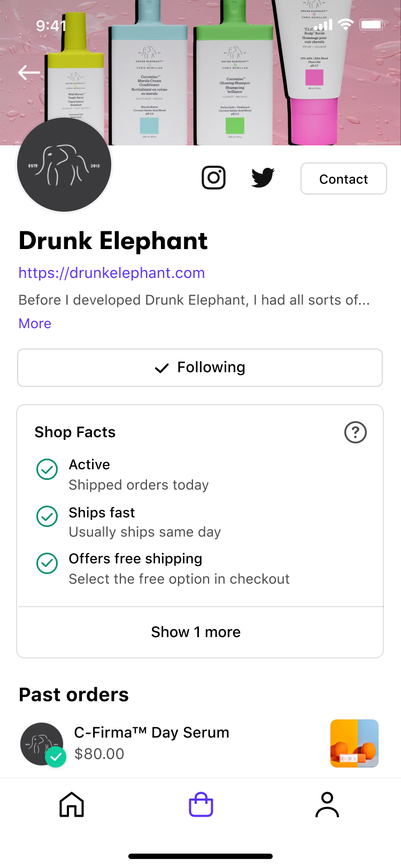Toggle the Following button
The height and width of the screenshot is (868, 401).
200,368
